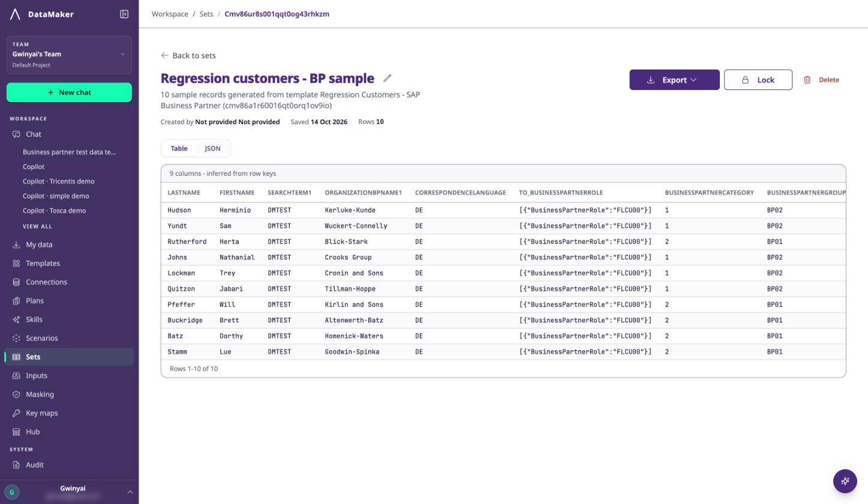Click the user avatar G icon
This screenshot has width=868, height=504.
coord(11,492)
